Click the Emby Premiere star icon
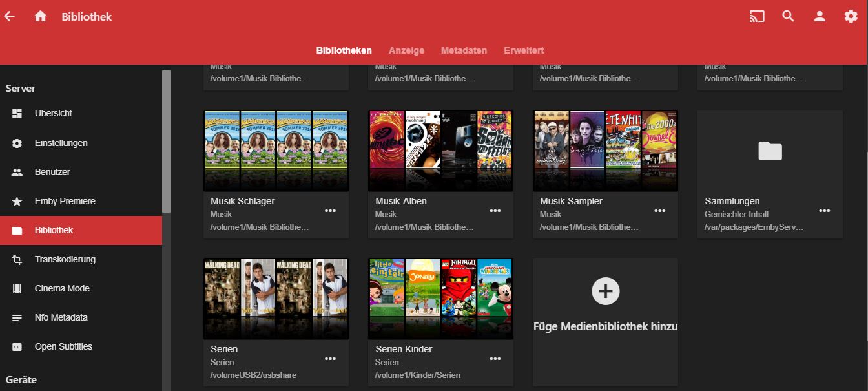868x391 pixels. pyautogui.click(x=17, y=202)
